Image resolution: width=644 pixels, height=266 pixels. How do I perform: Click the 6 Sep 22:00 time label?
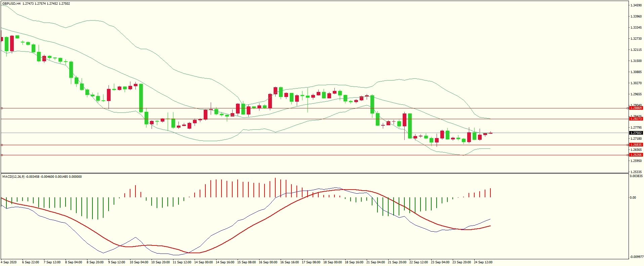pyautogui.click(x=31, y=262)
